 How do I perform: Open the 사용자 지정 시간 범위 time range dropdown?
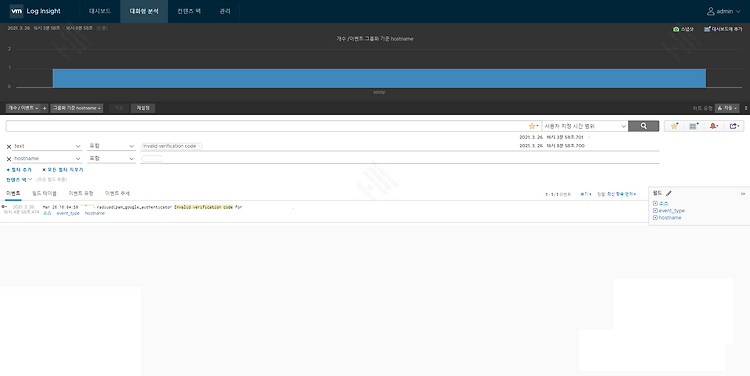coord(585,126)
